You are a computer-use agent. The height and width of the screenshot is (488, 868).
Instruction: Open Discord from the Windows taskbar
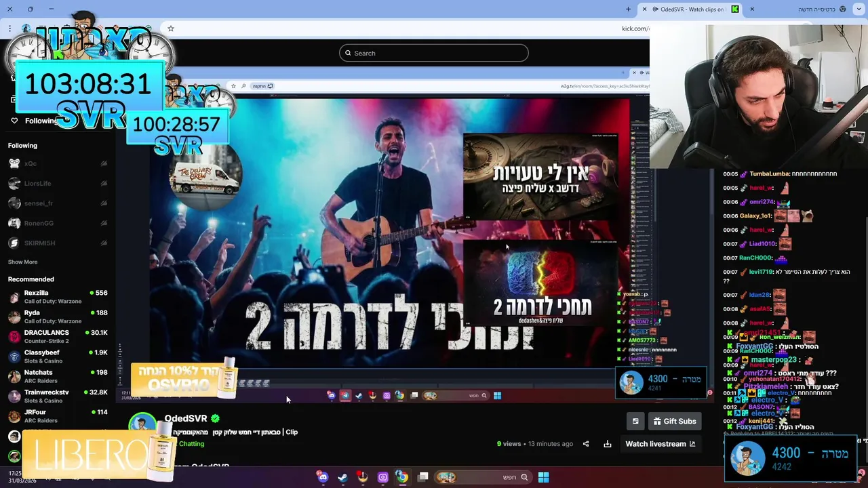tap(323, 477)
